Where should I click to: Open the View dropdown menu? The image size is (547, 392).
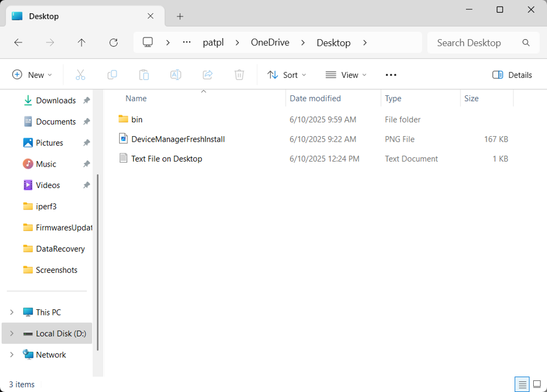[346, 75]
